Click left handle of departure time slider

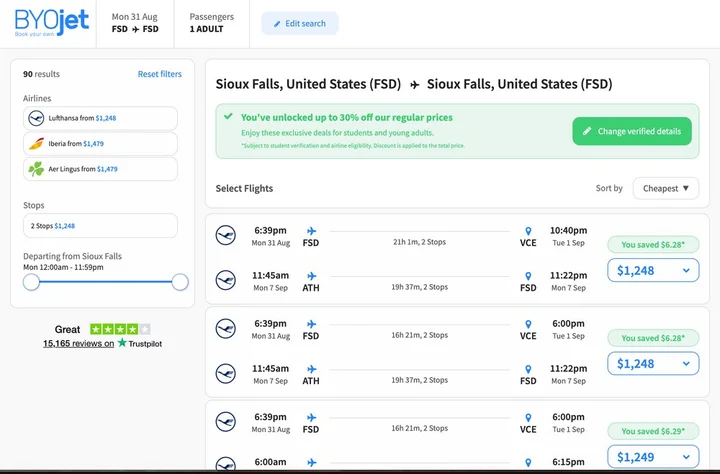[x=31, y=282]
